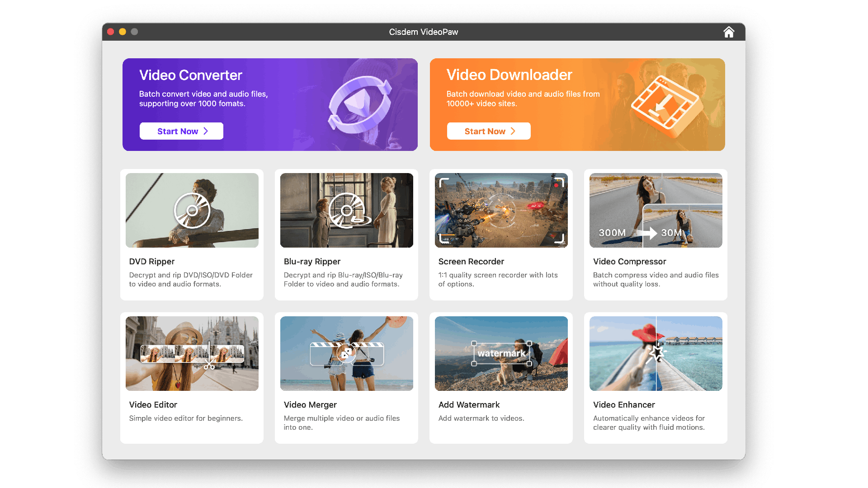Image resolution: width=868 pixels, height=488 pixels.
Task: Start Video Converter with Start Now button
Action: pyautogui.click(x=181, y=131)
